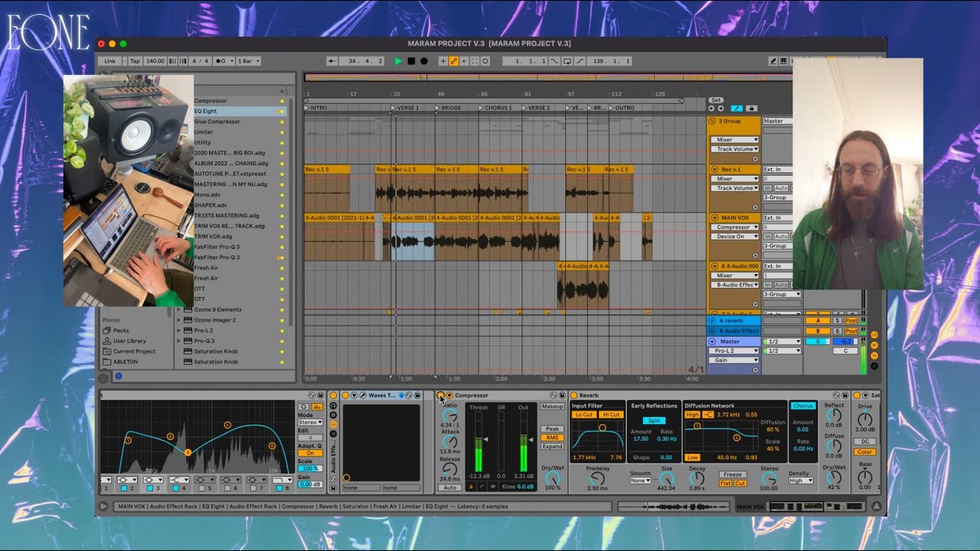Toggle the blue automation mode icon

pyautogui.click(x=737, y=109)
